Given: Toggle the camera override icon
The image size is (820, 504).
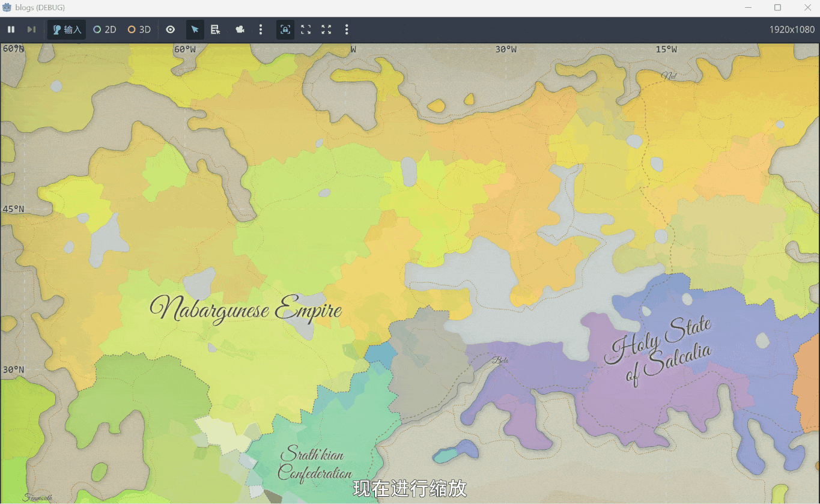Looking at the screenshot, I should coord(240,29).
